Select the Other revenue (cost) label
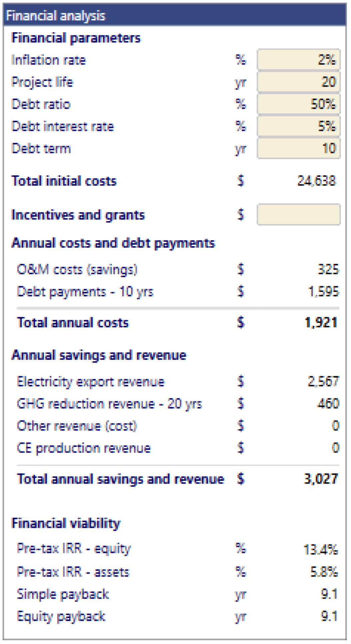 77,426
